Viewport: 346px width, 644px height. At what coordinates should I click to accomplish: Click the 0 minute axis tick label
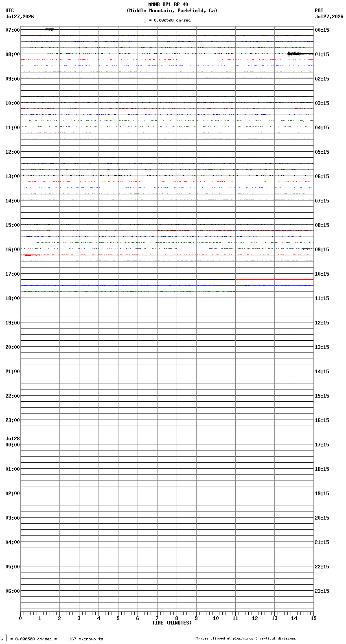point(20,618)
